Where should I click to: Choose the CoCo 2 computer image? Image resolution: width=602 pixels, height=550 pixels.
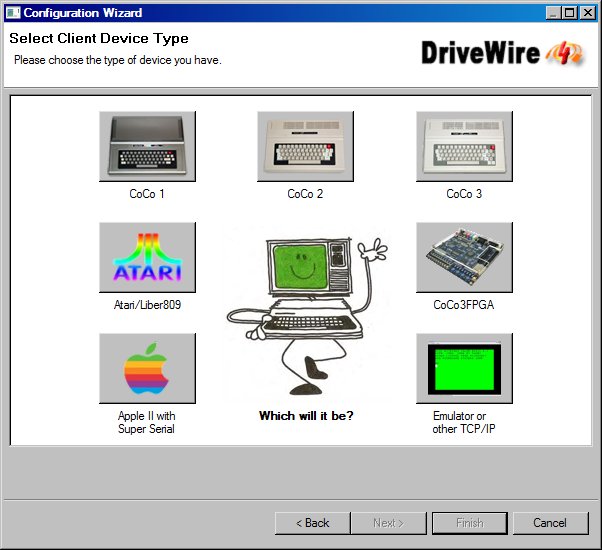tap(306, 146)
